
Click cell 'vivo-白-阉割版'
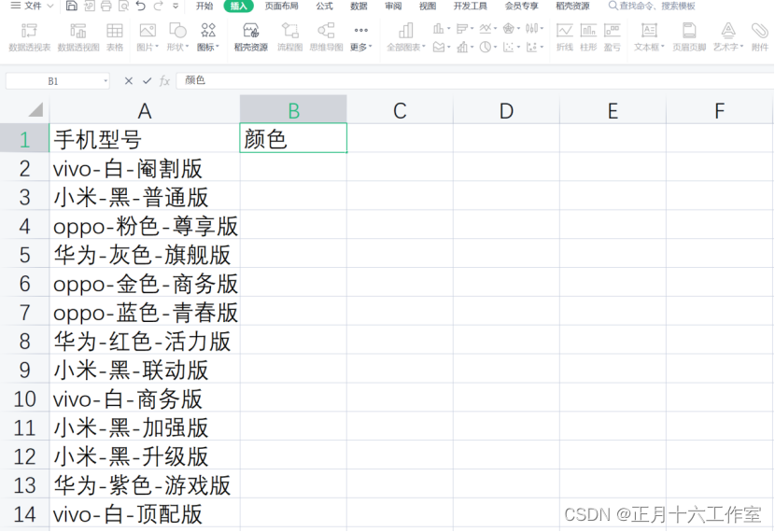[145, 168]
